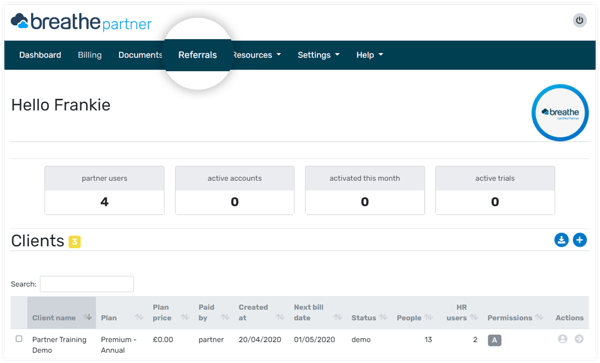Image resolution: width=600 pixels, height=363 pixels.
Task: Click the '20/04/2020' created date cell
Action: pos(260,340)
